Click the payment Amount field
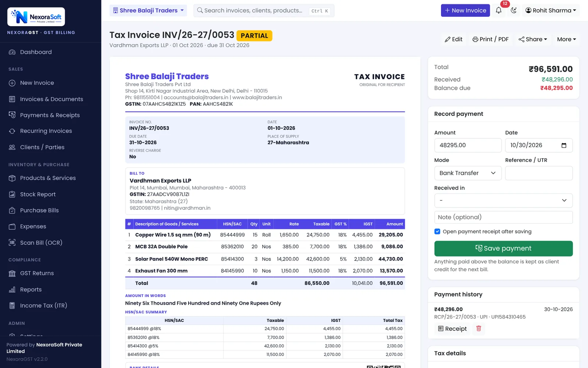This screenshot has height=368, width=588. pos(468,145)
